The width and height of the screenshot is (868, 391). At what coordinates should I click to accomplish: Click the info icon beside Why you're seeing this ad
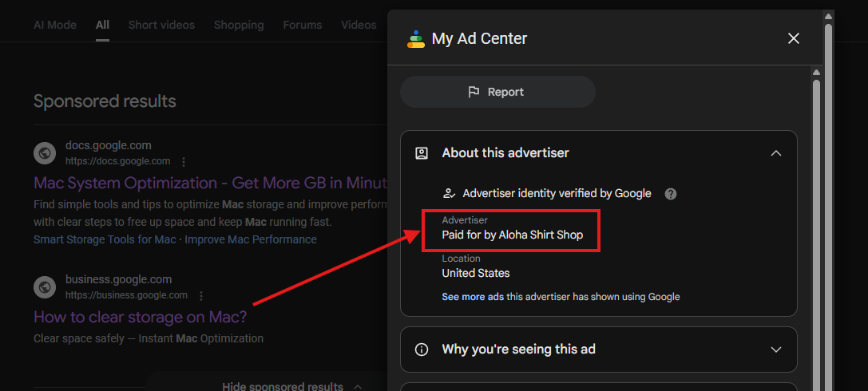[x=422, y=350]
